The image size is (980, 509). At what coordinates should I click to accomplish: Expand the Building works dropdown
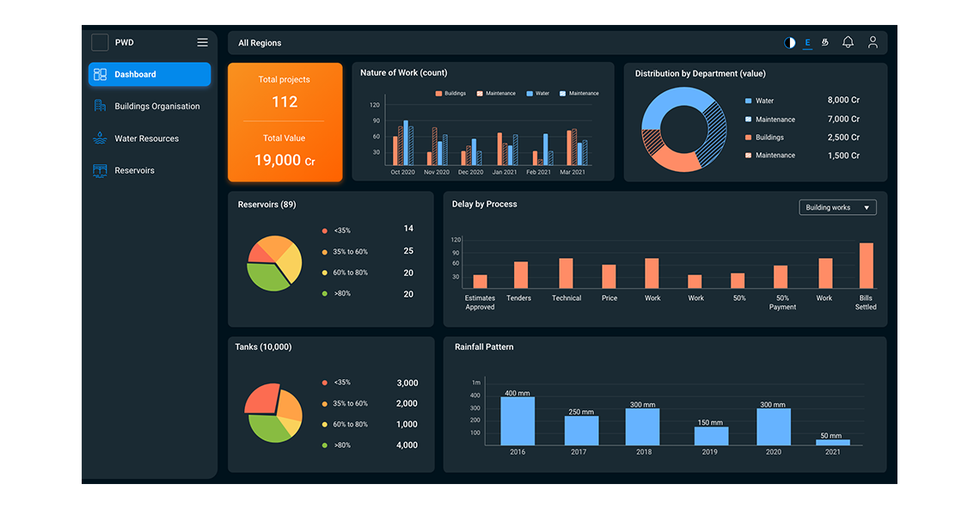837,207
